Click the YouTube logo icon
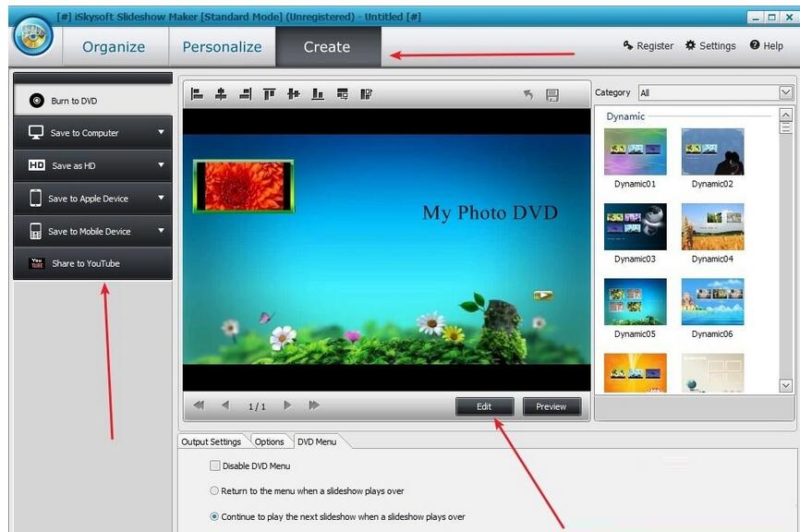This screenshot has width=800, height=532. point(37,263)
